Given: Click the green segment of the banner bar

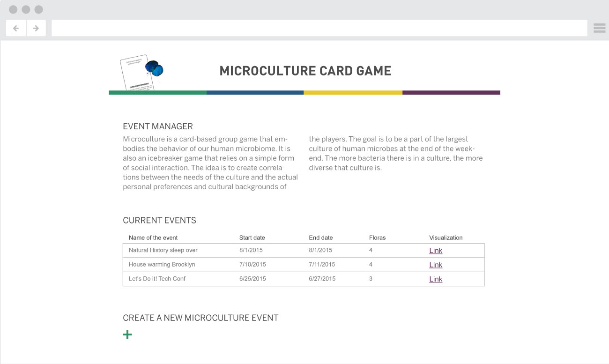Looking at the screenshot, I should pyautogui.click(x=157, y=93).
